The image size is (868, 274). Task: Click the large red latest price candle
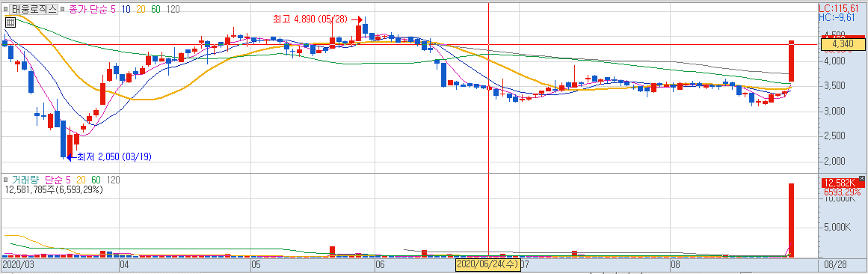point(792,61)
